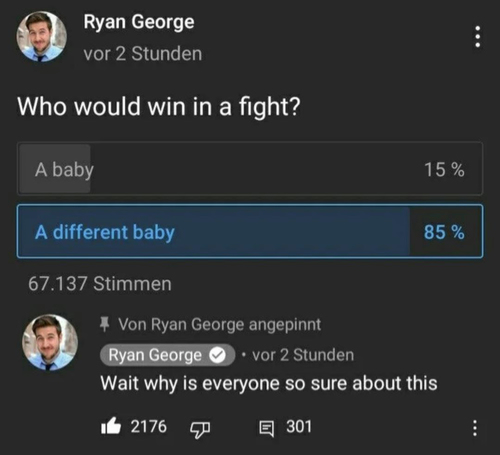Open the pinned comment's three-dot menu
Image resolution: width=500 pixels, height=455 pixels.
coord(475,428)
